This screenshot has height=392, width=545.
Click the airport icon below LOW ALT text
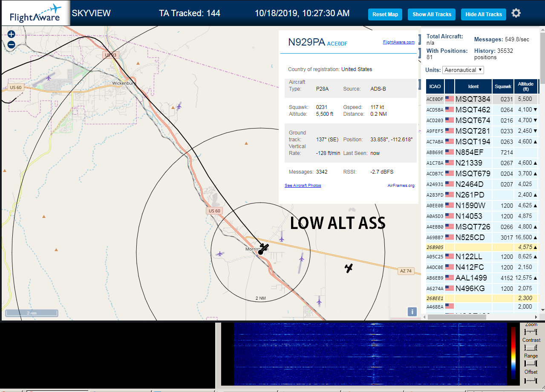(282, 239)
